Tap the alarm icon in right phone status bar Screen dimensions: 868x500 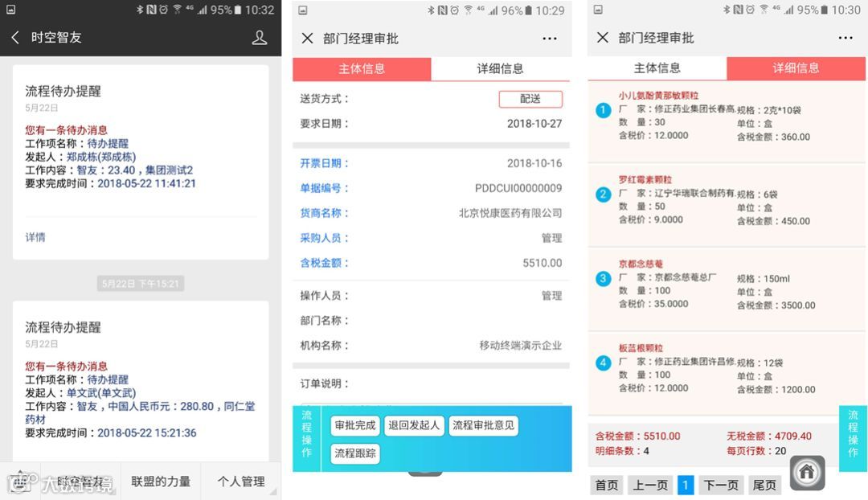click(750, 10)
